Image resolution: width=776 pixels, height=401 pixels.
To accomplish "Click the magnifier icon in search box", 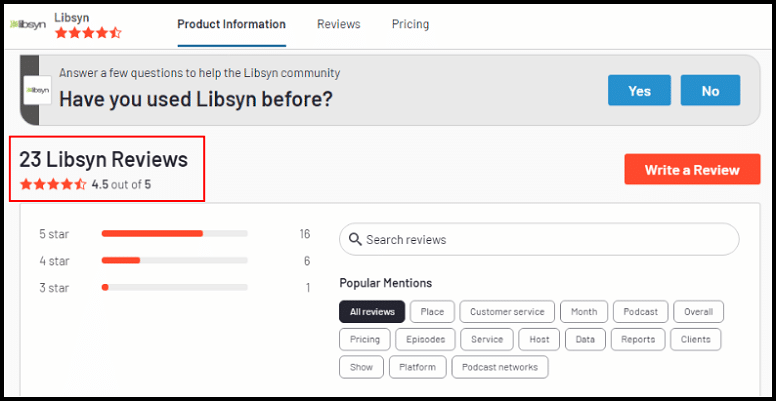I will click(x=355, y=240).
